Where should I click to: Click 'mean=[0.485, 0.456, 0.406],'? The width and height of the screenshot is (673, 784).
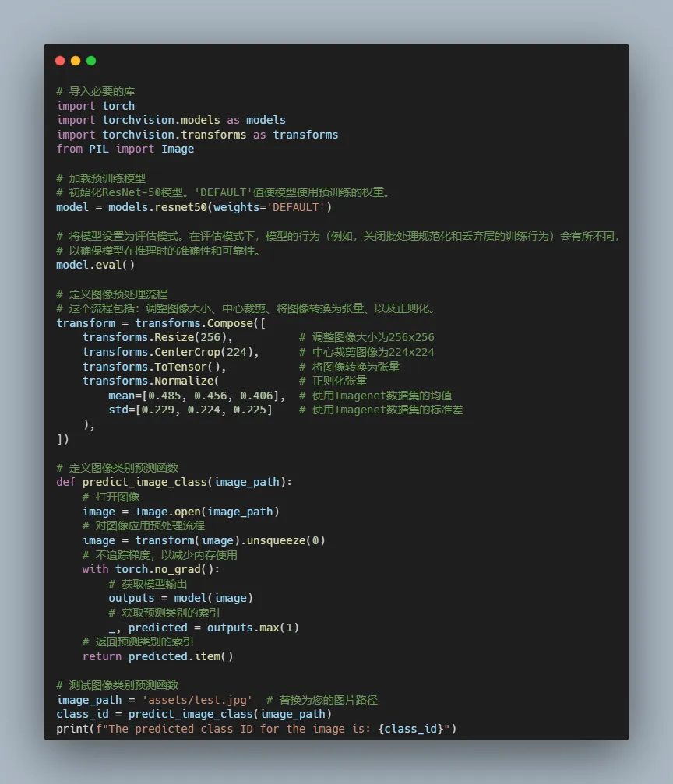[x=197, y=396]
